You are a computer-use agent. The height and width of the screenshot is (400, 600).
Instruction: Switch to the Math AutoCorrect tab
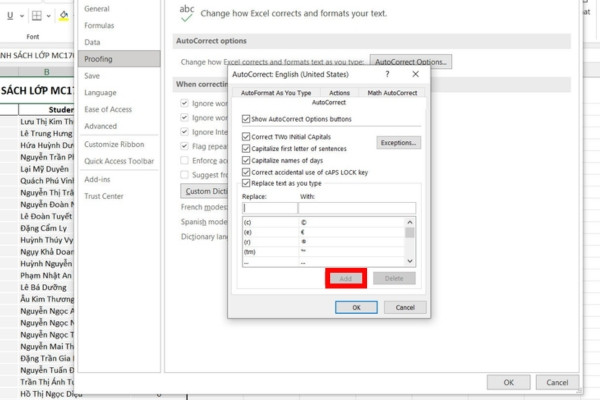392,93
